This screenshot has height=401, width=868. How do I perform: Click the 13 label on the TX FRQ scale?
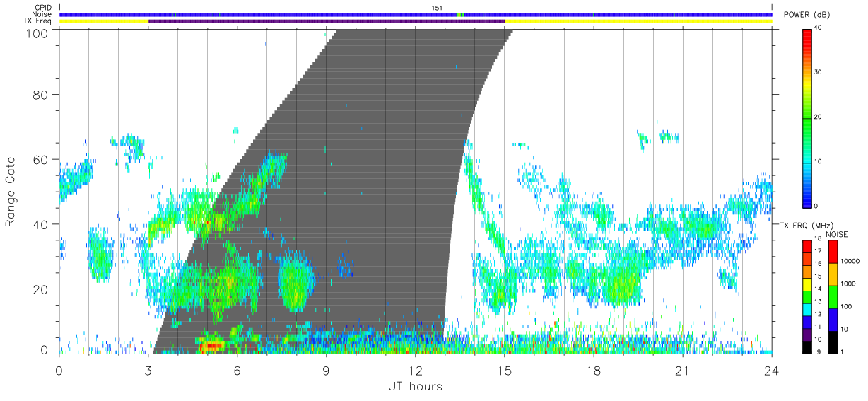818,303
